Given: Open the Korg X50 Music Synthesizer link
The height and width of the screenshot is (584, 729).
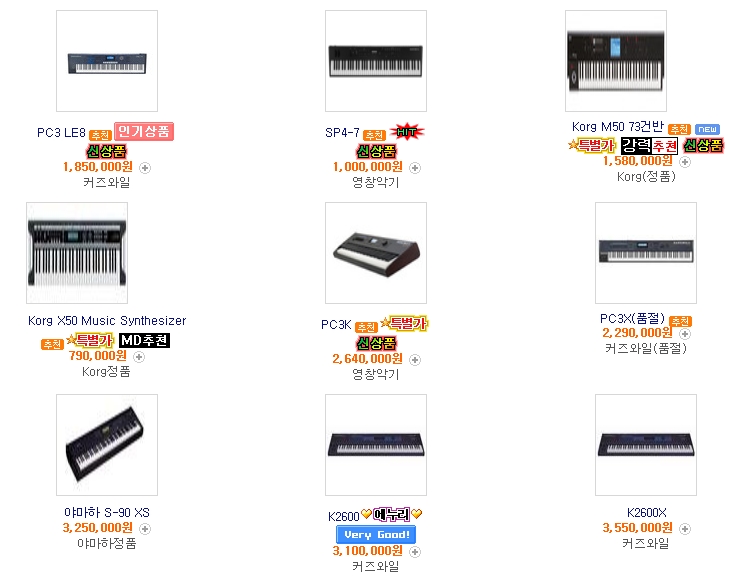Looking at the screenshot, I should point(107,321).
